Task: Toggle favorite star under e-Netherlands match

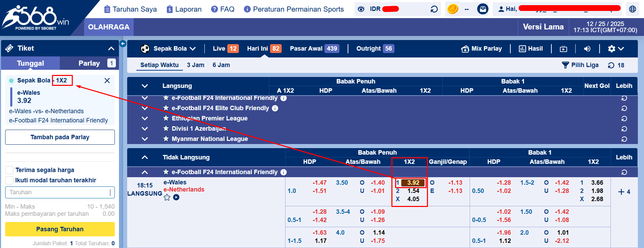Action: 167,197
